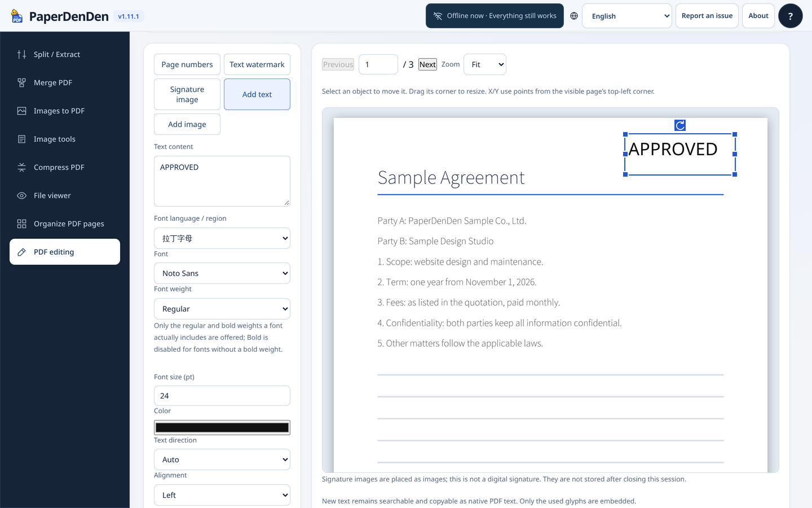Click the File viewer eye icon
The height and width of the screenshot is (508, 812).
point(21,195)
